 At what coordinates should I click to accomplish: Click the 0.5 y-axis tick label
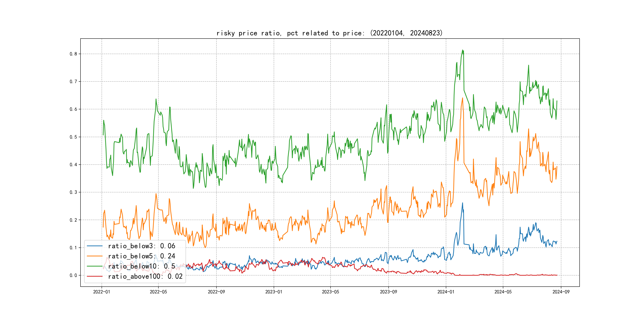(x=73, y=137)
